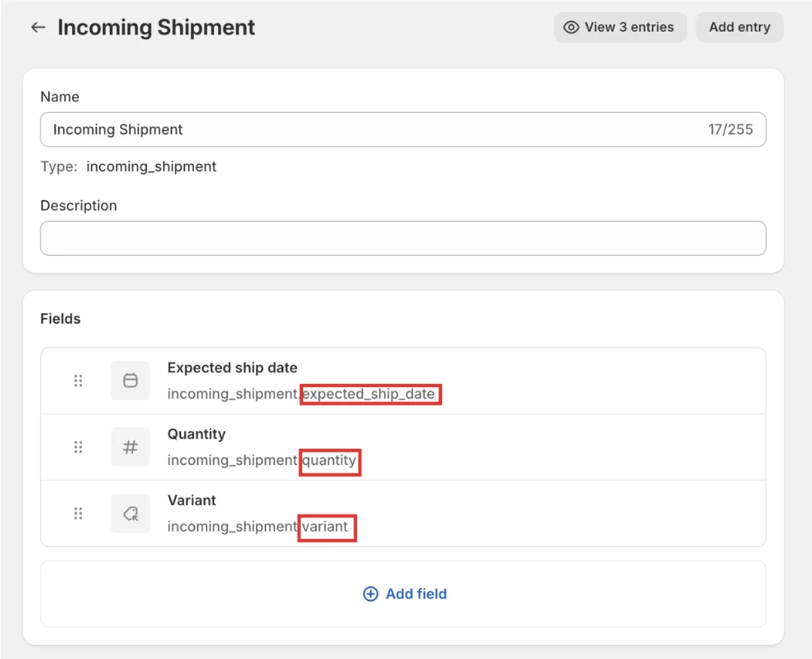Click the Quantity row drag handle
Viewport: 812px width, 659px height.
[x=78, y=447]
